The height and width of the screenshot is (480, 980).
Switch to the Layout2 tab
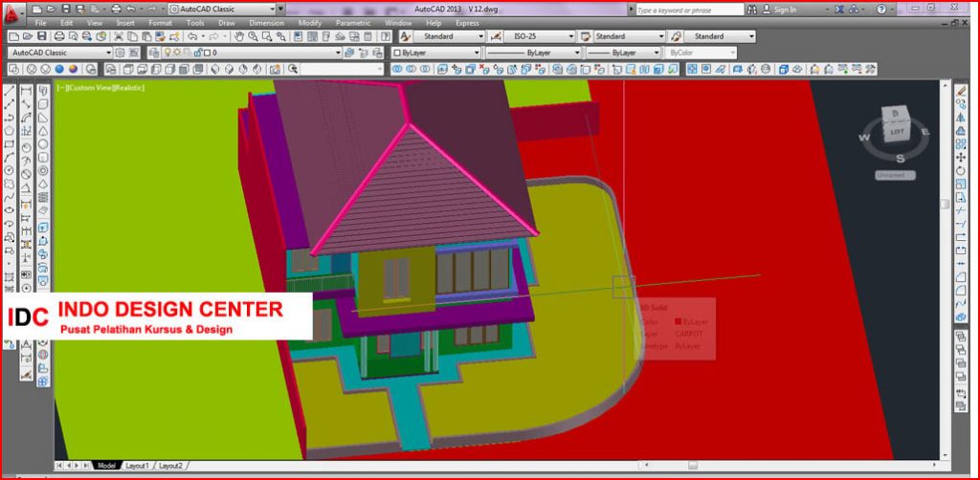(170, 466)
